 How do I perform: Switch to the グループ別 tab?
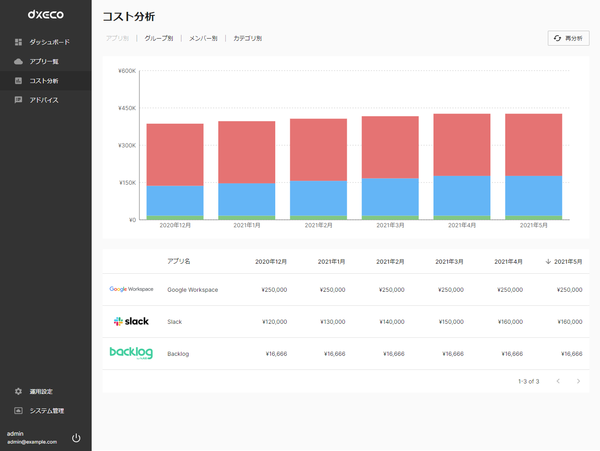[159, 38]
